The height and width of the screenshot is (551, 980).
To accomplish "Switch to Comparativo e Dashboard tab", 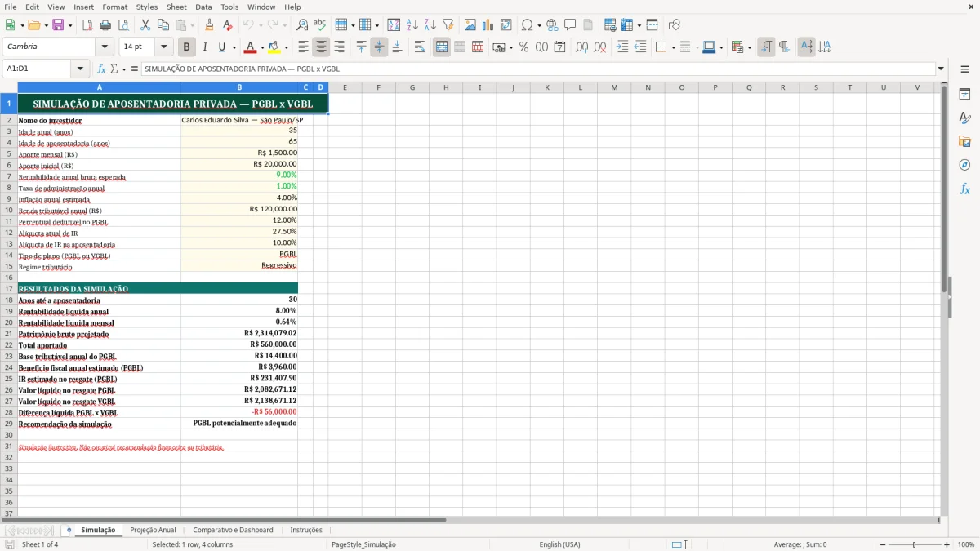I will click(233, 530).
